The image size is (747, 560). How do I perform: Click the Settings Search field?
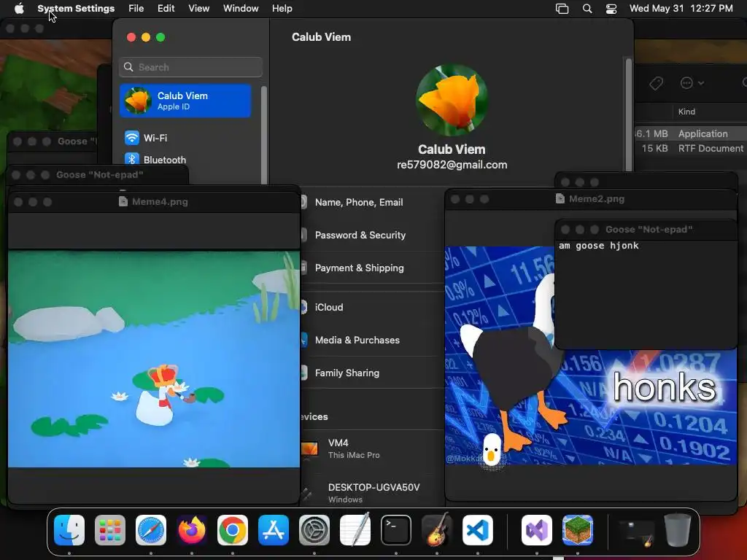point(190,67)
